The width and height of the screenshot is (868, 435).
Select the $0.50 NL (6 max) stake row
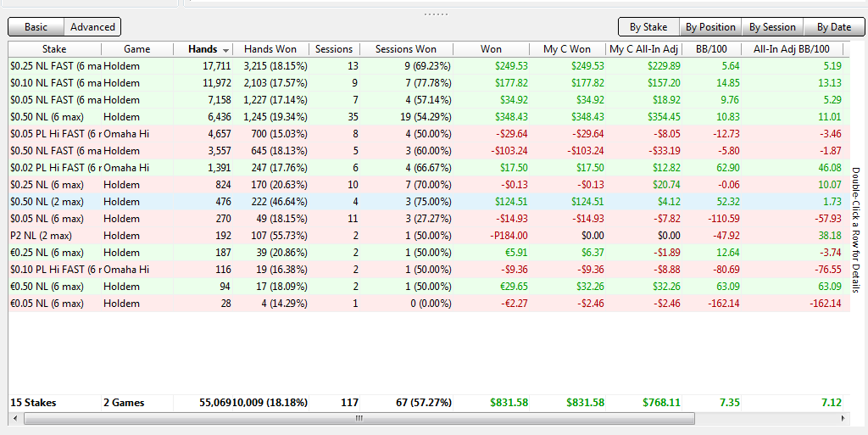coord(429,117)
